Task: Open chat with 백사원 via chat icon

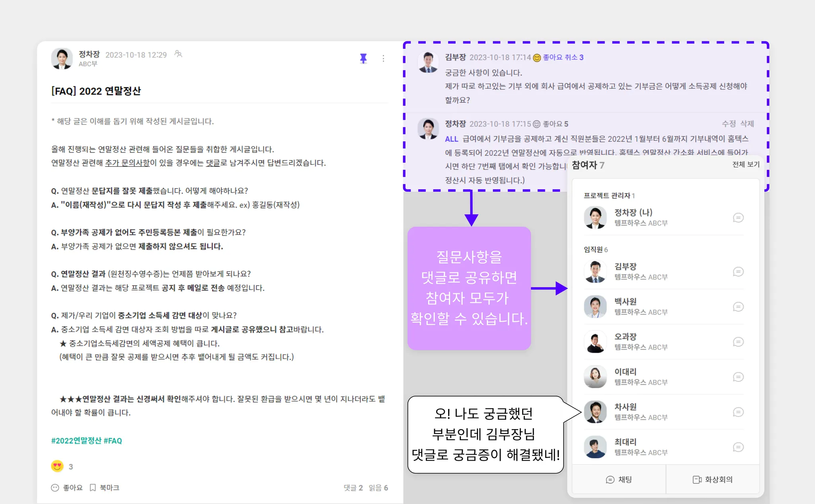Action: click(738, 307)
